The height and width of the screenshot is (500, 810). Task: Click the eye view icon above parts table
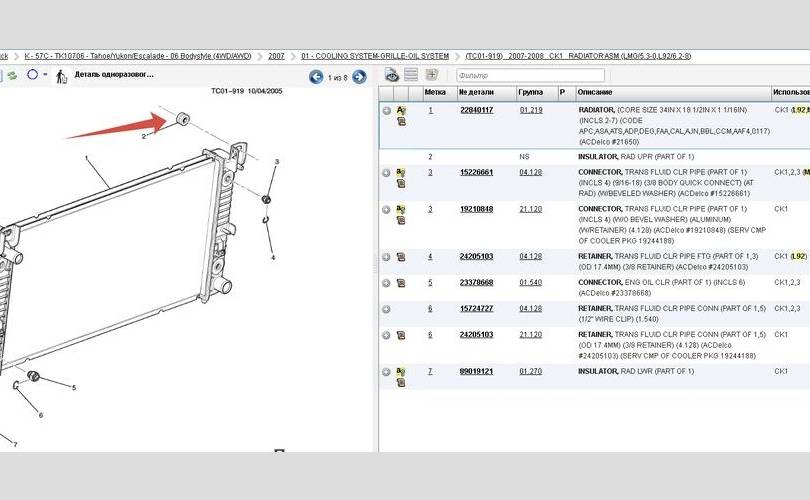[x=392, y=75]
